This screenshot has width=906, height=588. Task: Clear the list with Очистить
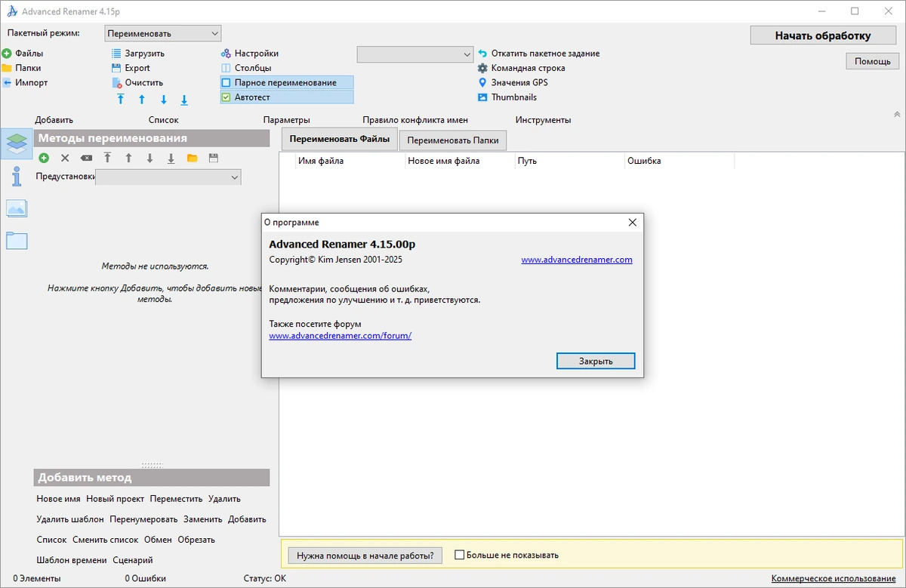coord(137,82)
